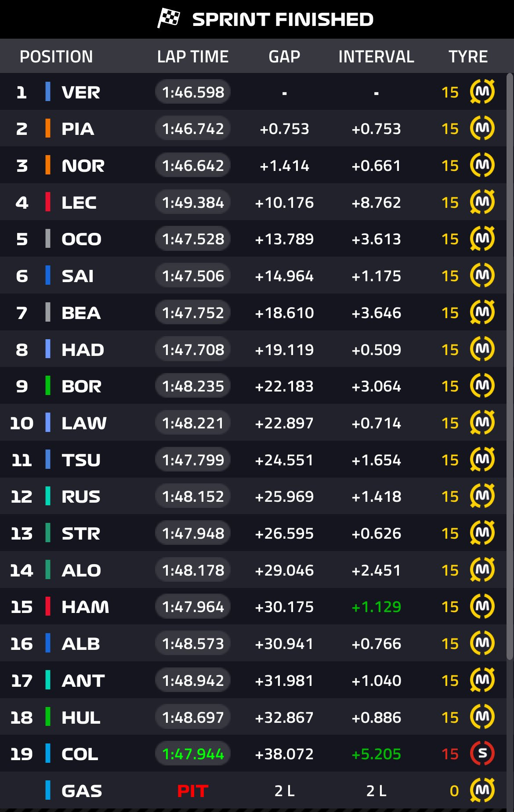Click Bortoleto's green team color bar
The width and height of the screenshot is (514, 812).
click(48, 386)
